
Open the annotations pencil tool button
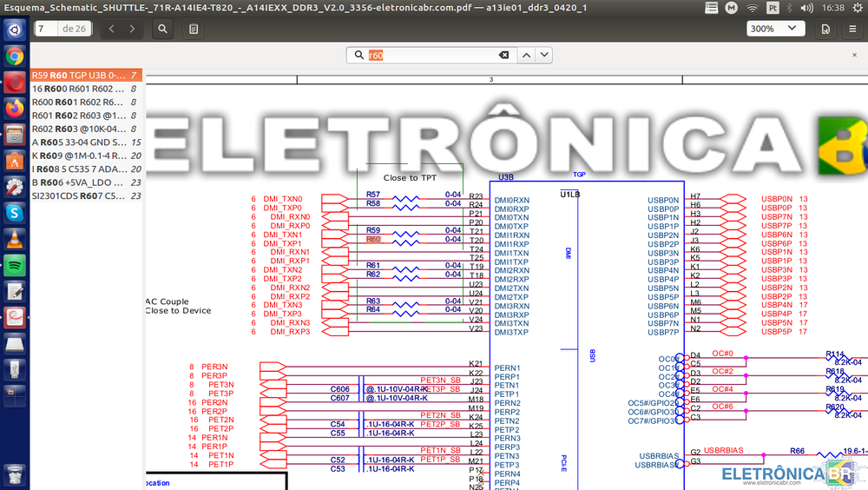193,29
